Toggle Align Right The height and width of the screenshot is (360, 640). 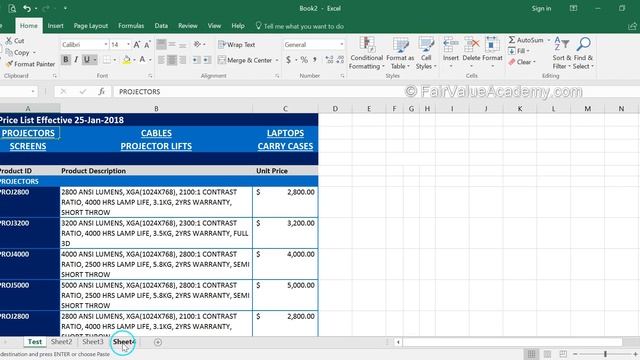pyautogui.click(x=183, y=60)
